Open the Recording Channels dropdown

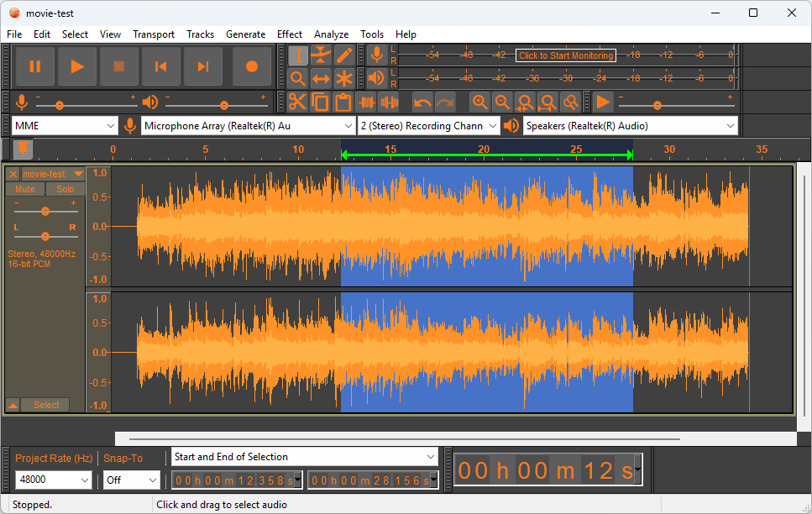pos(429,126)
